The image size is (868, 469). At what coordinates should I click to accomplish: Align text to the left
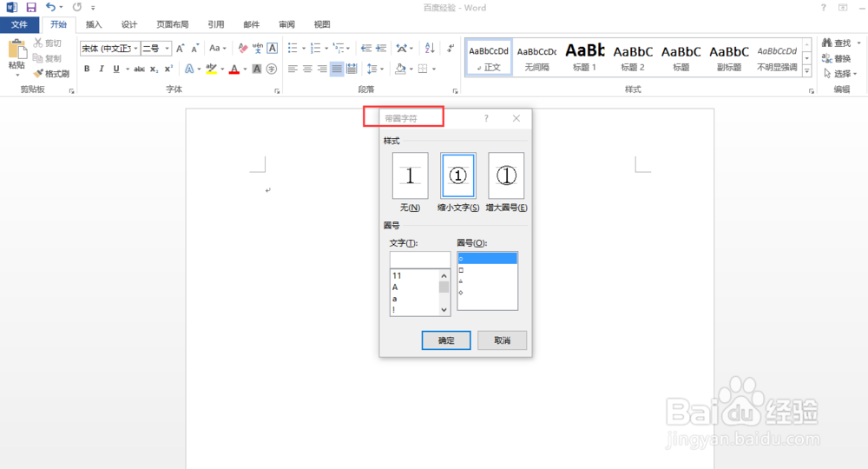pyautogui.click(x=293, y=69)
